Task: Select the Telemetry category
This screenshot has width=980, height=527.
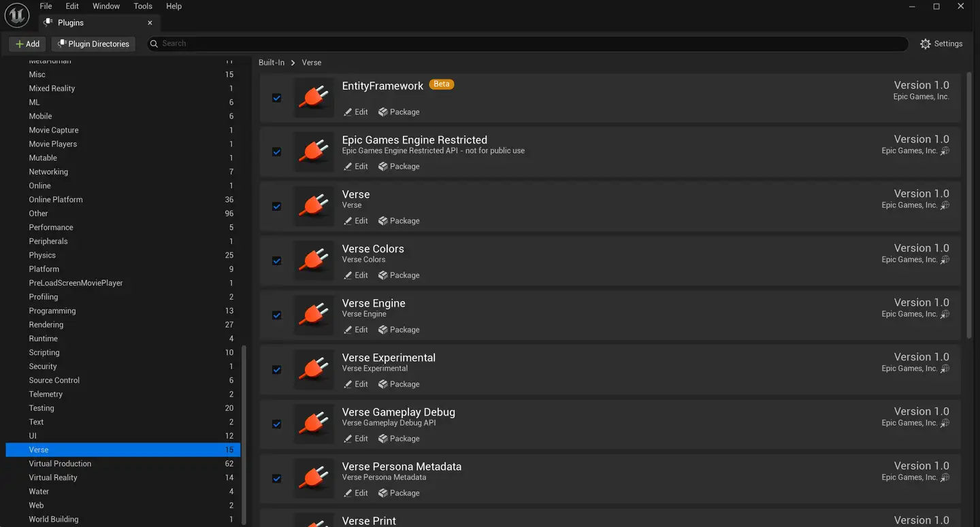Action: click(x=123, y=394)
